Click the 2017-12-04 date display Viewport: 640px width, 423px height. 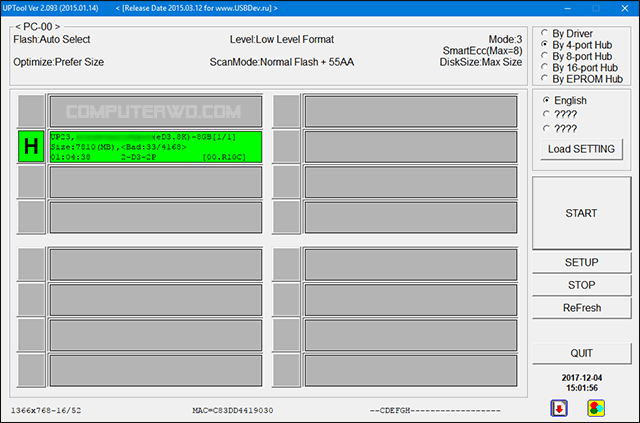pos(582,378)
